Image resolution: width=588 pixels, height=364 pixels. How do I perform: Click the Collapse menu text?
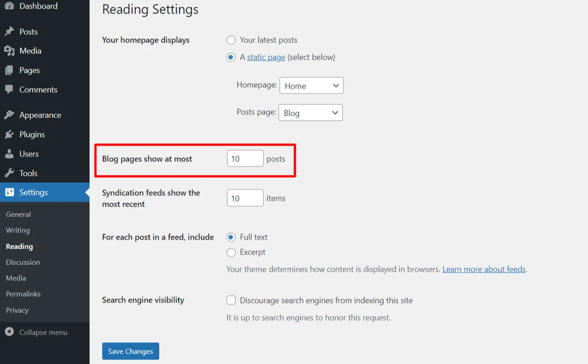[43, 332]
